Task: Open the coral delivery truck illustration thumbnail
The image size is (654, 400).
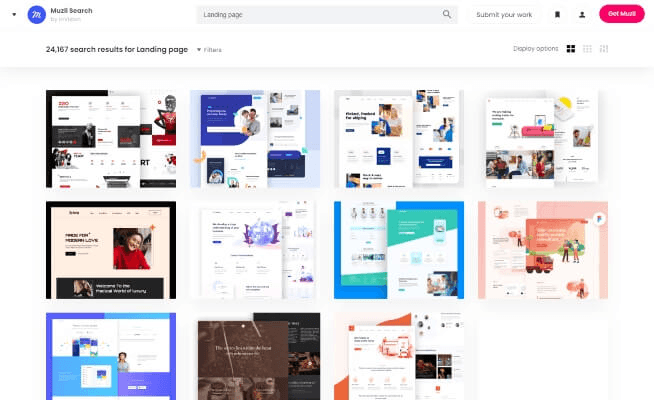Action: click(x=543, y=250)
